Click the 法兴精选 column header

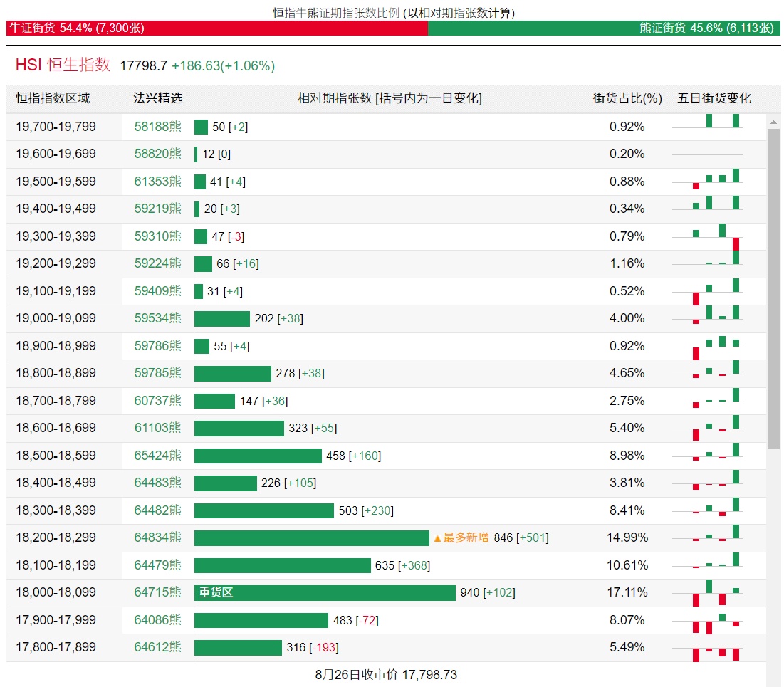point(157,98)
